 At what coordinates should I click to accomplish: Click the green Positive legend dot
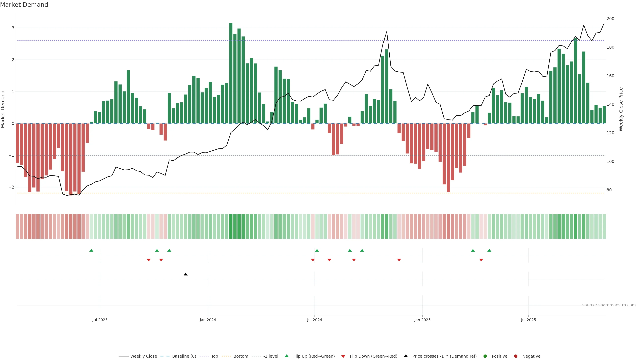485,356
